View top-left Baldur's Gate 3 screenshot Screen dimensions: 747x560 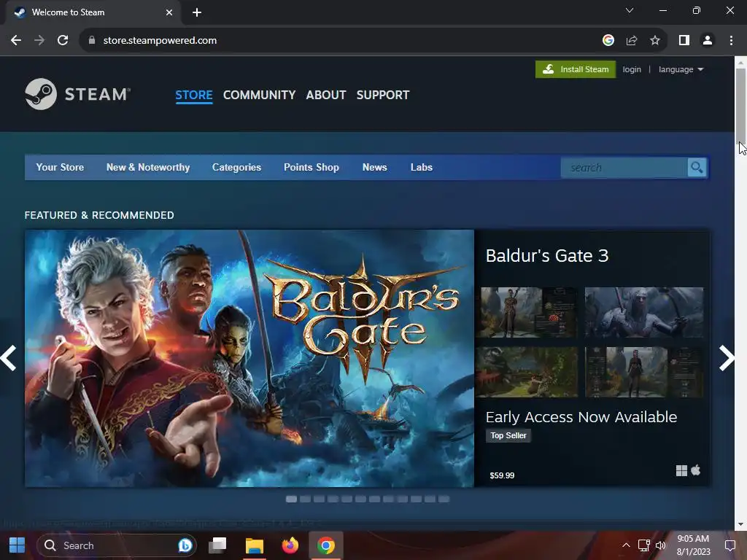529,312
